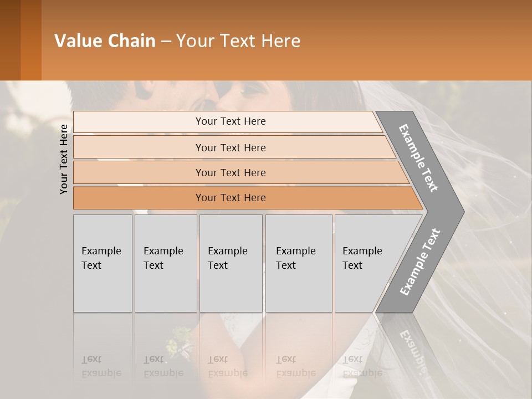Click the vertical "Your Text Here" side label
The image size is (532, 399).
tap(64, 159)
